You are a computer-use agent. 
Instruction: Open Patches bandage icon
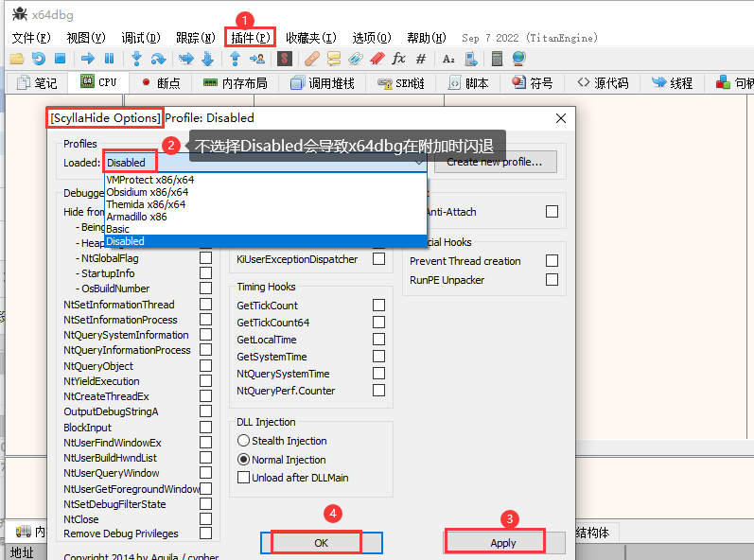coord(312,59)
